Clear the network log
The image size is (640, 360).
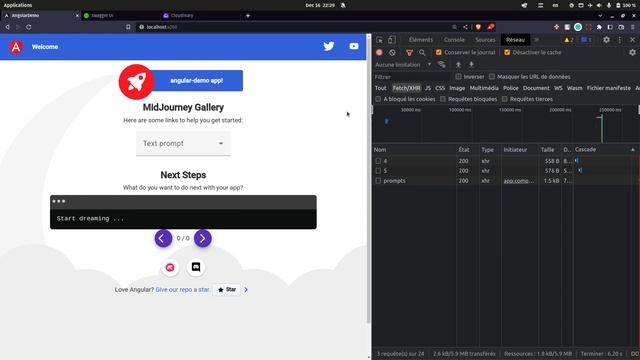point(392,53)
